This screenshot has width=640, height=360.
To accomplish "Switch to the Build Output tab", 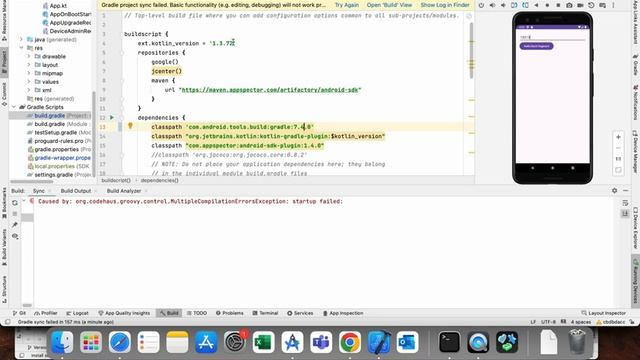I will point(76,191).
